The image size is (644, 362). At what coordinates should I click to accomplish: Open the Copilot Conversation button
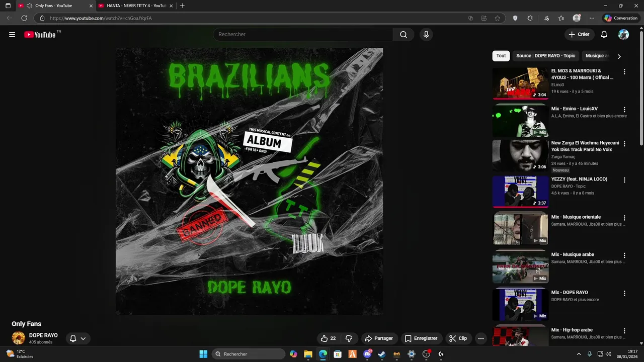coord(621,18)
